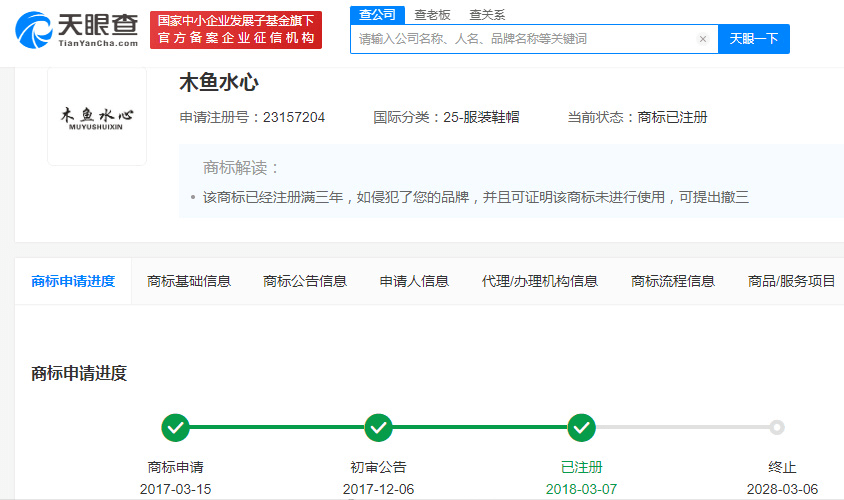This screenshot has width=844, height=500.
Task: Click the red 官方备案企业征信机构 banner
Action: [x=236, y=30]
